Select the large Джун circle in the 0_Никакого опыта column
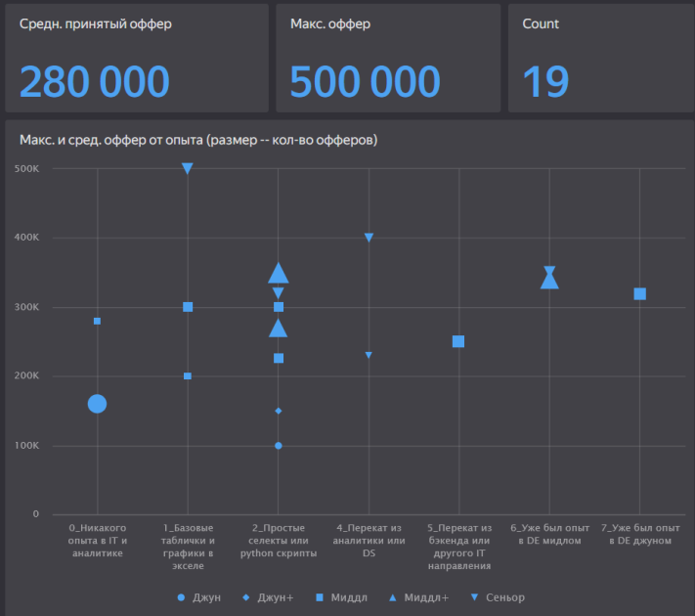695x616 pixels. (x=97, y=404)
